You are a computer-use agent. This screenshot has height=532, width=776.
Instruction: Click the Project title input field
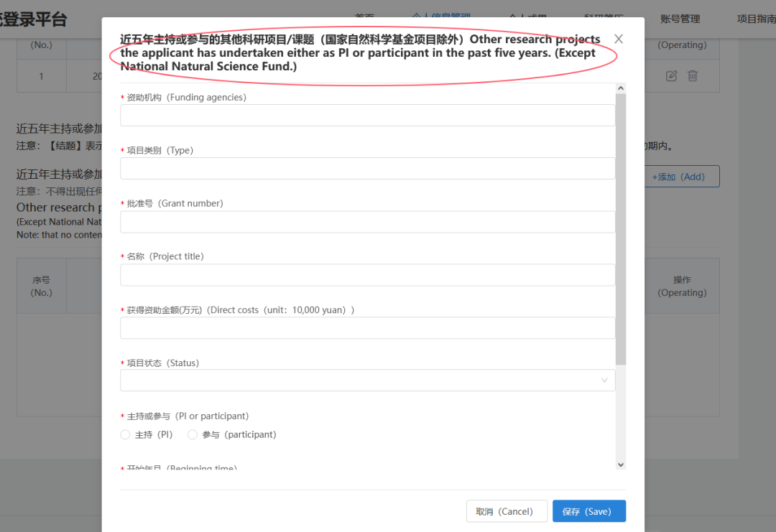[368, 275]
